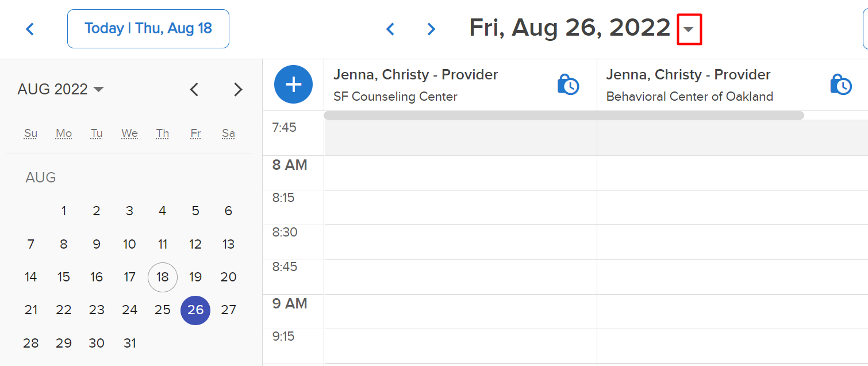Select August 19 in the mini calendar
This screenshot has width=868, height=366.
[195, 277]
